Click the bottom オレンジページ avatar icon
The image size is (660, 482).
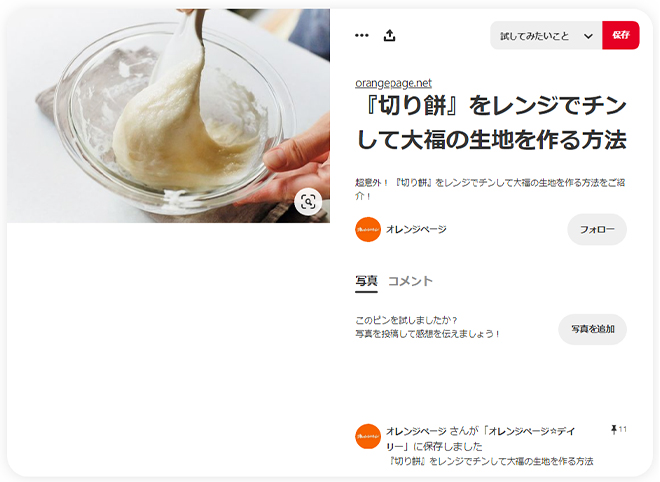(368, 437)
